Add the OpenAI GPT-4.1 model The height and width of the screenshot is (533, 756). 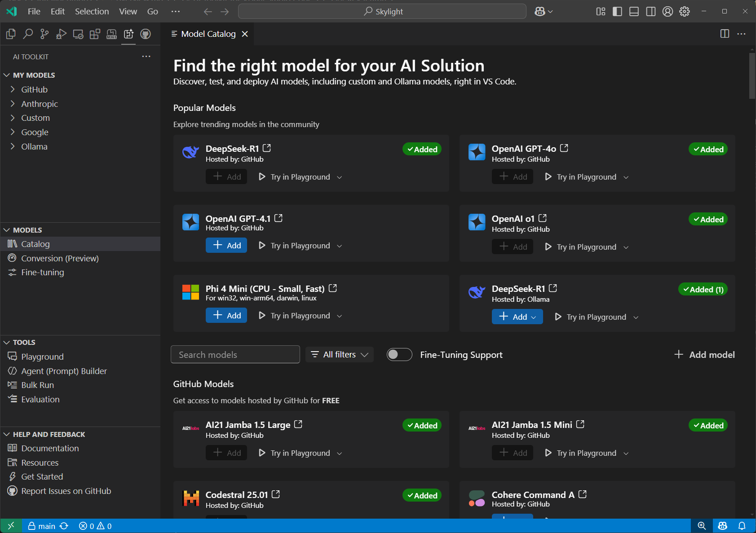[x=226, y=245]
